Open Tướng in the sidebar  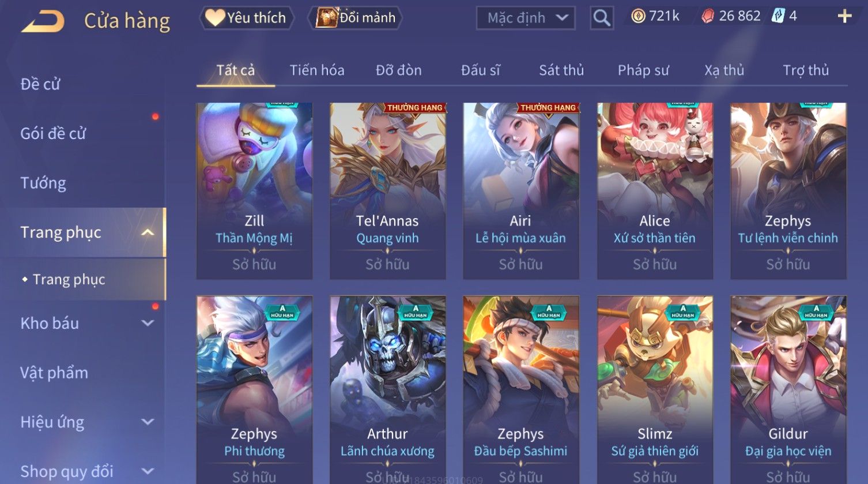coord(43,183)
